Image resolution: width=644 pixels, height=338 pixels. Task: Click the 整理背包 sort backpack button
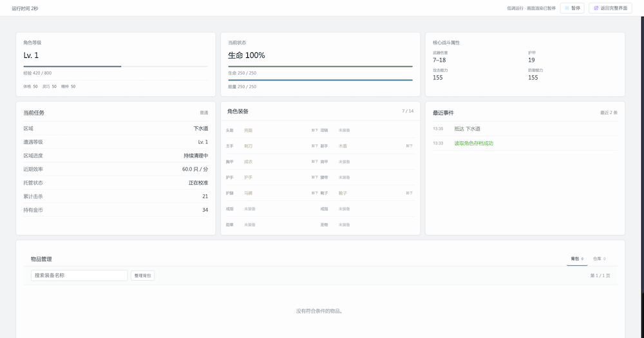point(142,276)
